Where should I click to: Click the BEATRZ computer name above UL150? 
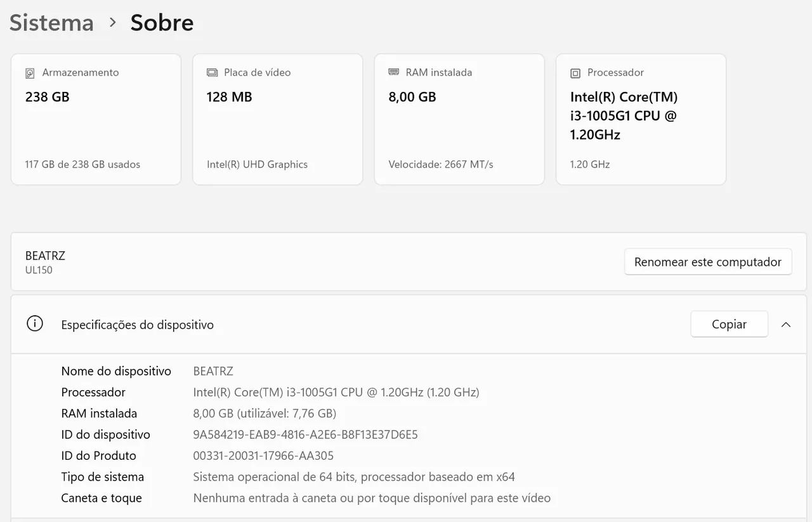(45, 256)
